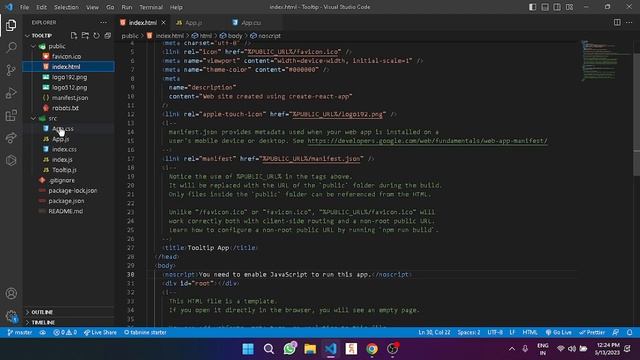Open the Tabnine hexagon icon in activity bar
Screen dimensions: 640x360
click(11, 160)
